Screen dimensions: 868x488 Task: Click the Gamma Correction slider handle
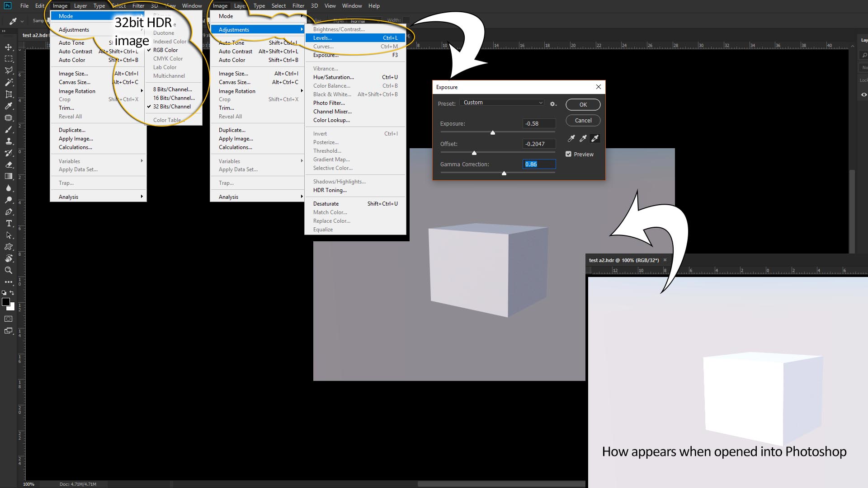point(504,173)
